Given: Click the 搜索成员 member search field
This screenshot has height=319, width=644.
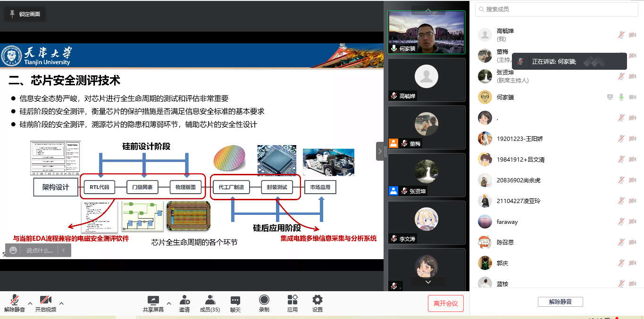Looking at the screenshot, I should point(556,9).
